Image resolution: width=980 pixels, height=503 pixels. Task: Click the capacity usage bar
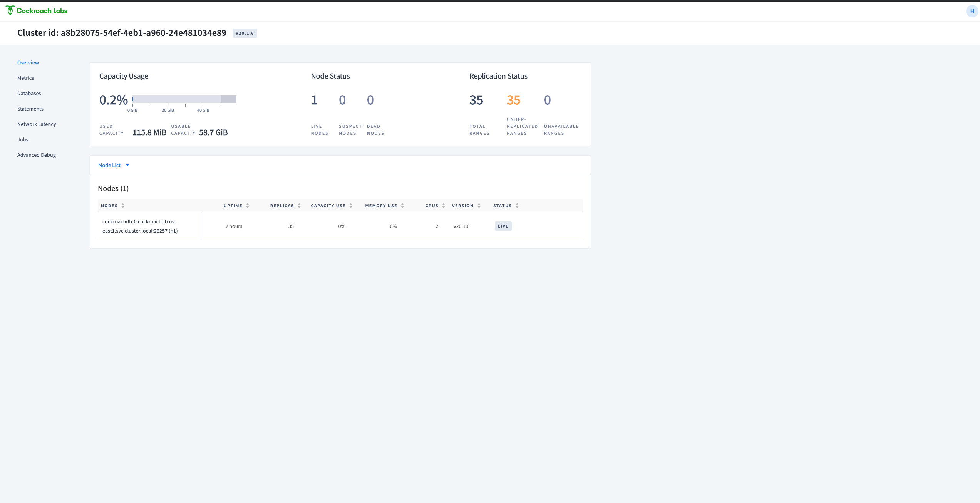(x=184, y=99)
